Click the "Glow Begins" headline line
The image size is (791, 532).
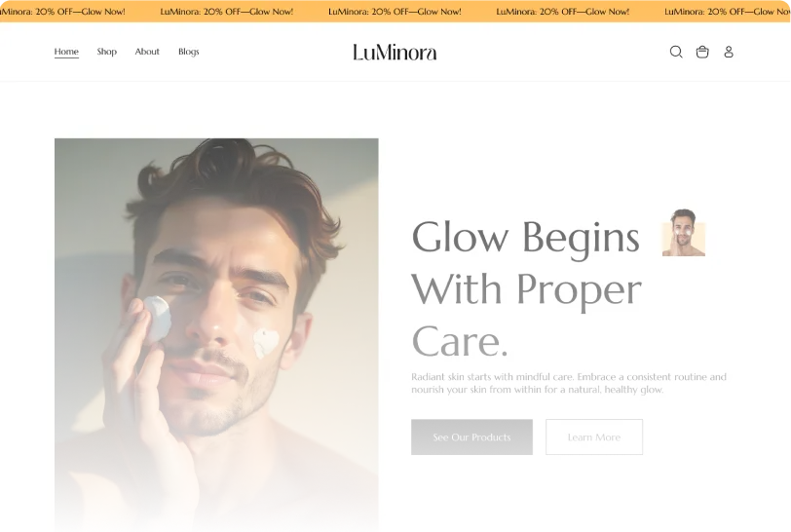click(526, 237)
